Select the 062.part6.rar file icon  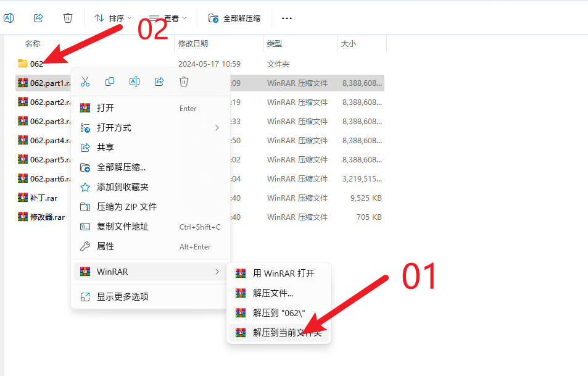coord(23,178)
